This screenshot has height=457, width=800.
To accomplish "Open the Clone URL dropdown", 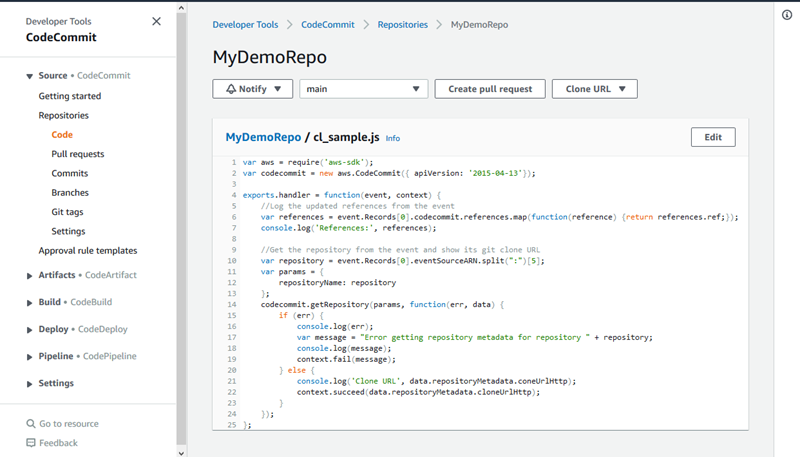I will (594, 89).
